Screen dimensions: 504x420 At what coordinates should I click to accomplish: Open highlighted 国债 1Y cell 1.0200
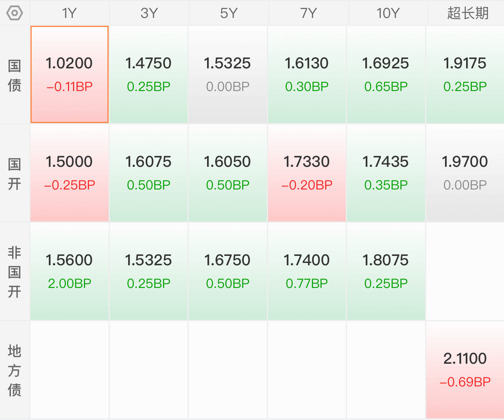coord(70,75)
